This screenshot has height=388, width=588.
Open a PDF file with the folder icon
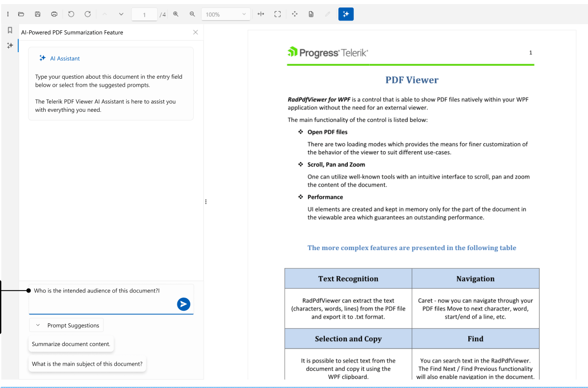tap(21, 14)
